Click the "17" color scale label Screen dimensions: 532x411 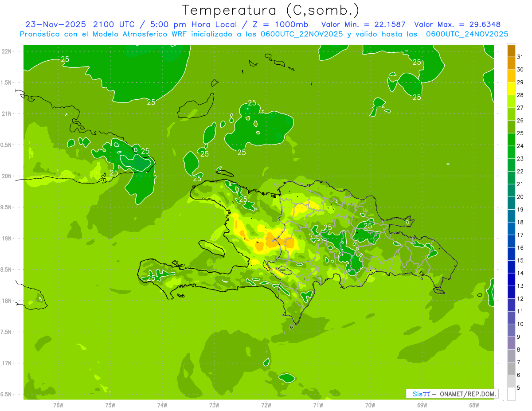pos(520,235)
